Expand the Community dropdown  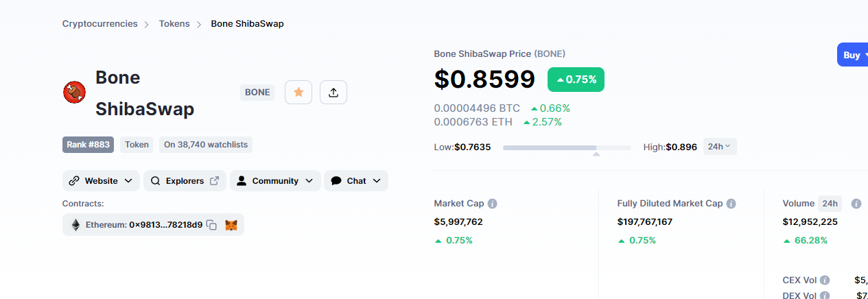[x=275, y=181]
